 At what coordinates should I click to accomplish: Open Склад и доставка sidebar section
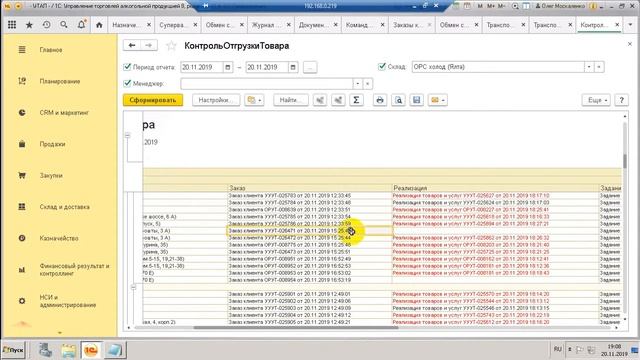pyautogui.click(x=64, y=207)
